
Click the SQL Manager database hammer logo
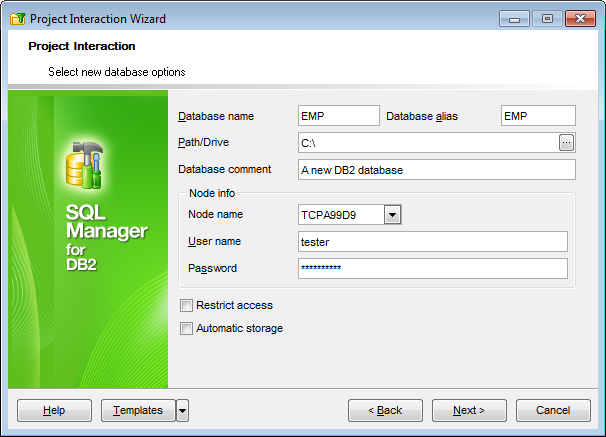pos(85,165)
